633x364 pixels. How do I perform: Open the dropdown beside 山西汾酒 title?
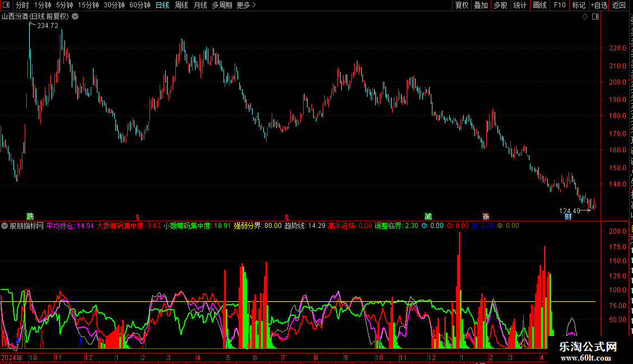pos(75,17)
